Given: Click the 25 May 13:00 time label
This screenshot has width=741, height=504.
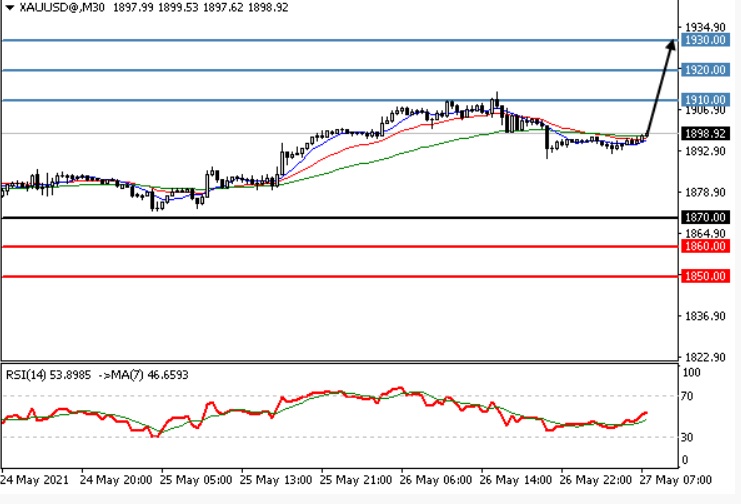Looking at the screenshot, I should [x=276, y=480].
